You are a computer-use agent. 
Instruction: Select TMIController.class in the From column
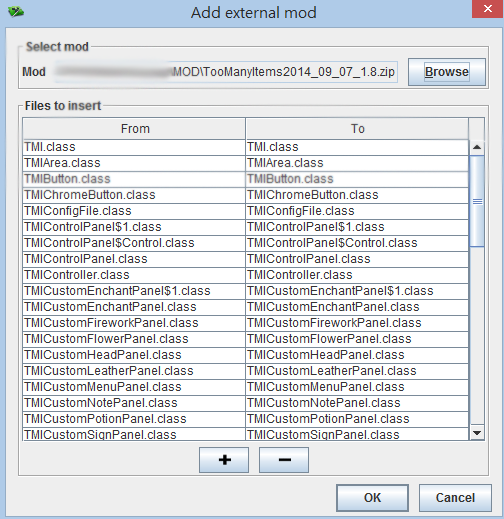[x=134, y=275]
